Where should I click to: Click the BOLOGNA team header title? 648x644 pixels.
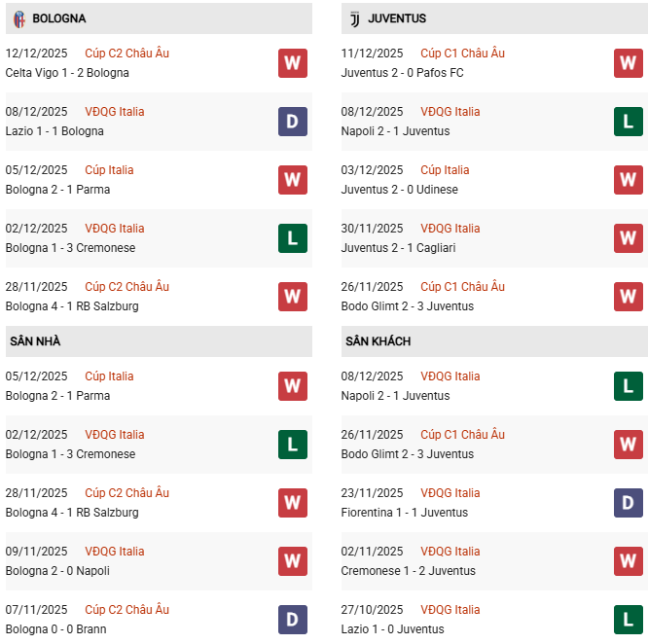click(x=58, y=18)
